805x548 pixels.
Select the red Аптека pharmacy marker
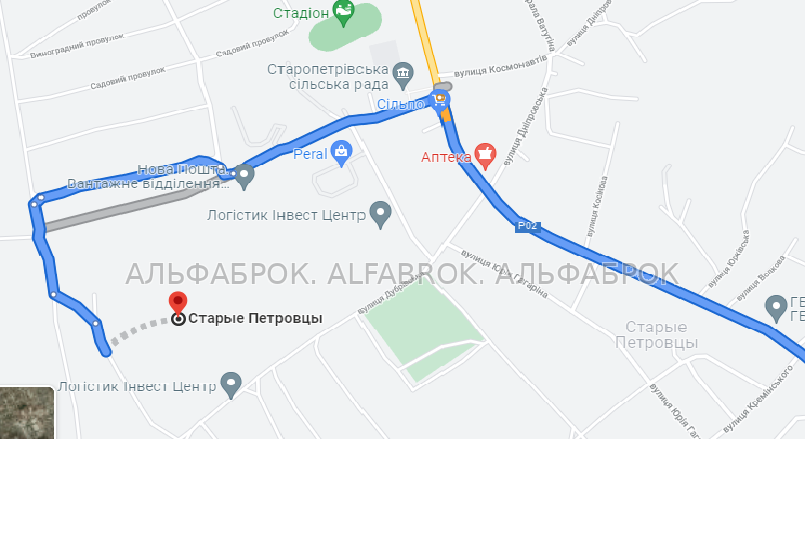485,156
